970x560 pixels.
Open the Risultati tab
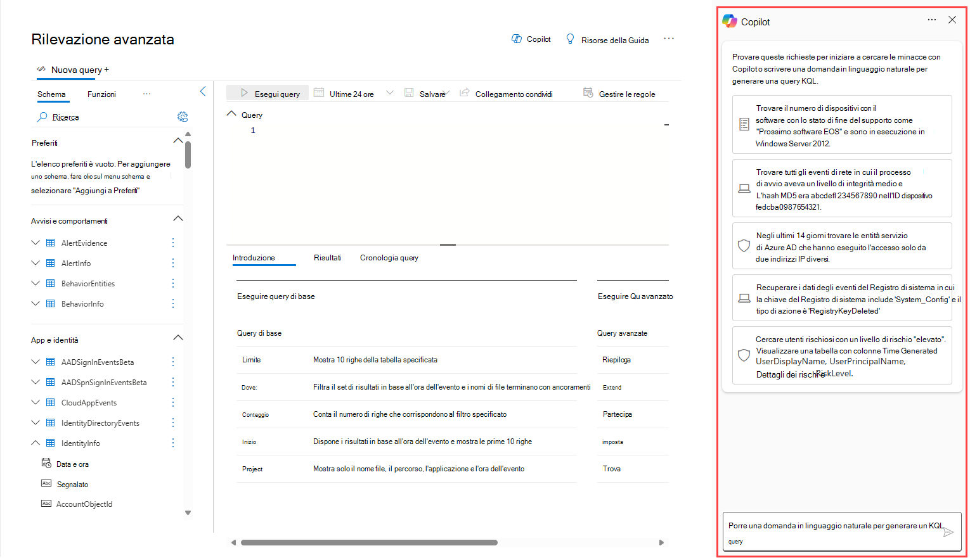pyautogui.click(x=327, y=258)
